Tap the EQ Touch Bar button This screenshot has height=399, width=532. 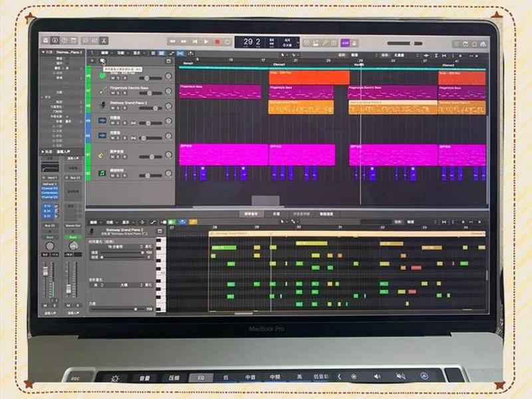point(201,378)
